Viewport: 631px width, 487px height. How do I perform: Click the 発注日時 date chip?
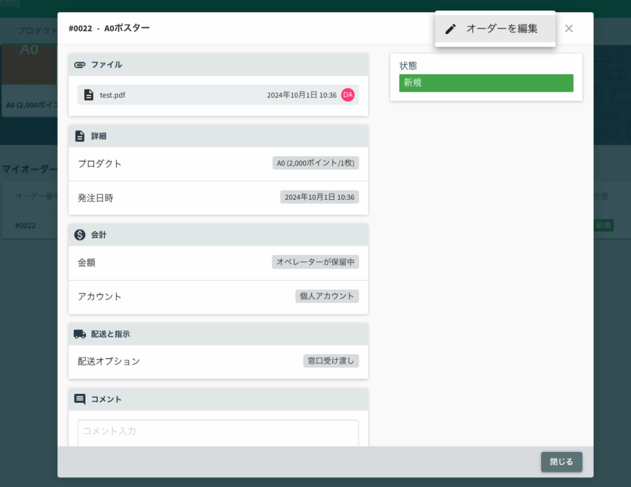tap(319, 197)
